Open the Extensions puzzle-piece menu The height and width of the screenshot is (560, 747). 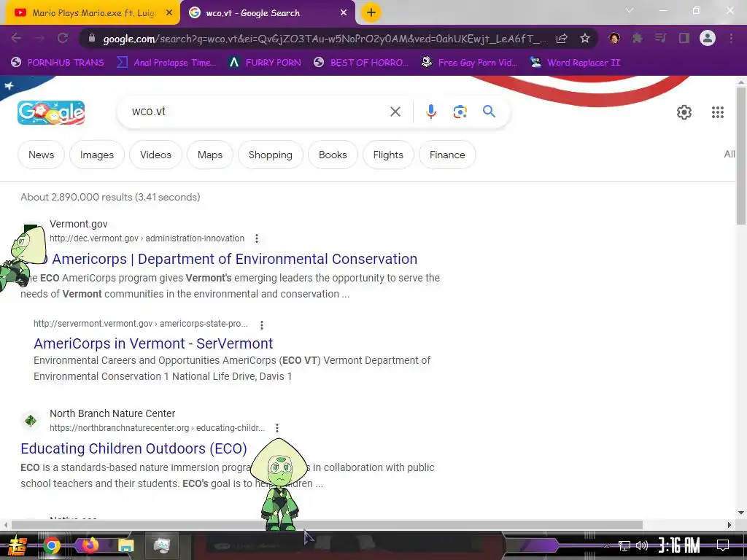pos(637,38)
